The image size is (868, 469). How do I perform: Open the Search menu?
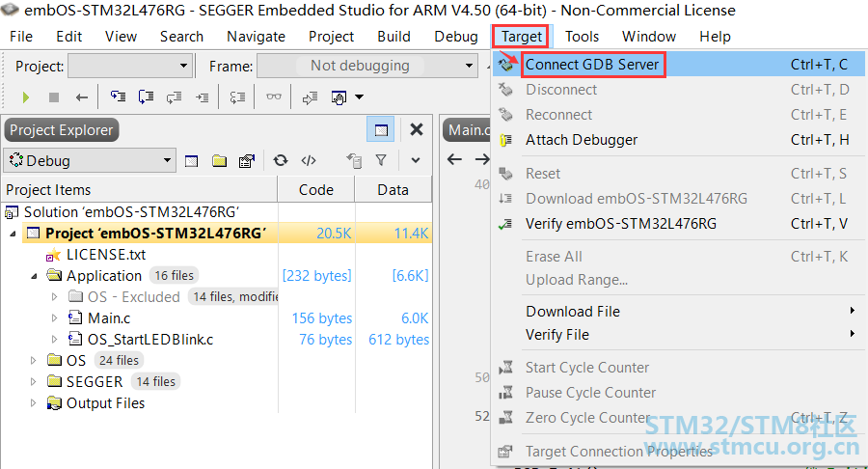181,37
